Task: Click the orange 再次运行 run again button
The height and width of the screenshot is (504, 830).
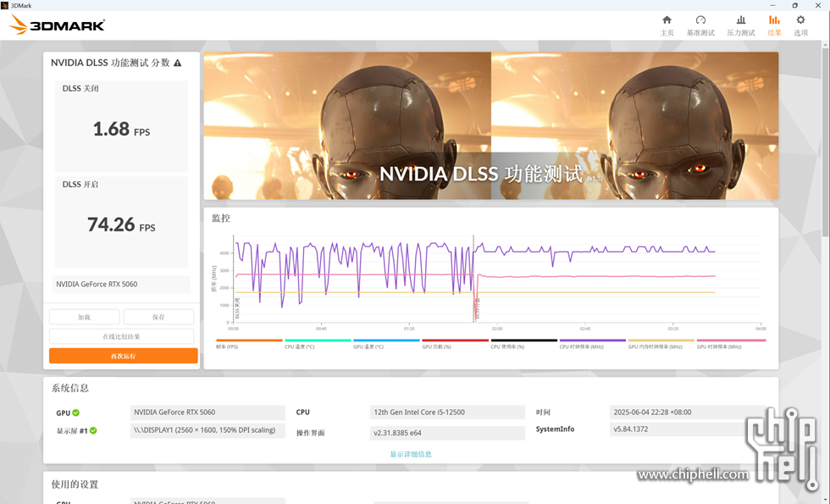Action: [124, 356]
